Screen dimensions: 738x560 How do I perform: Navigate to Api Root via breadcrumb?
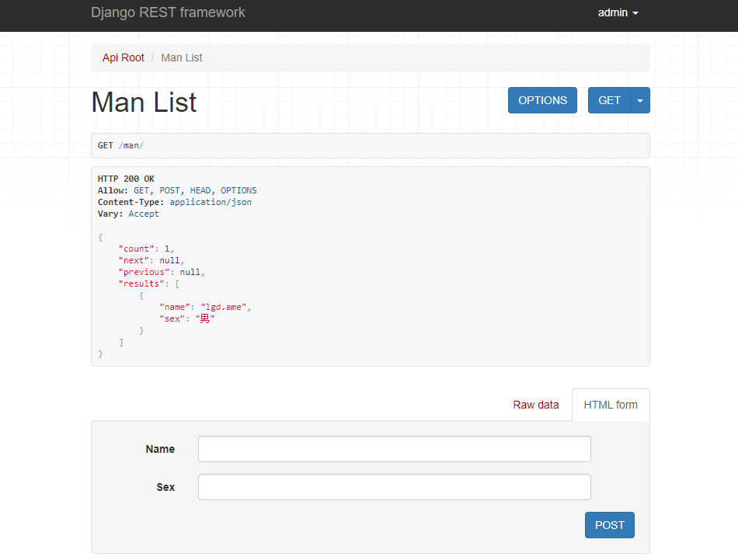(123, 57)
